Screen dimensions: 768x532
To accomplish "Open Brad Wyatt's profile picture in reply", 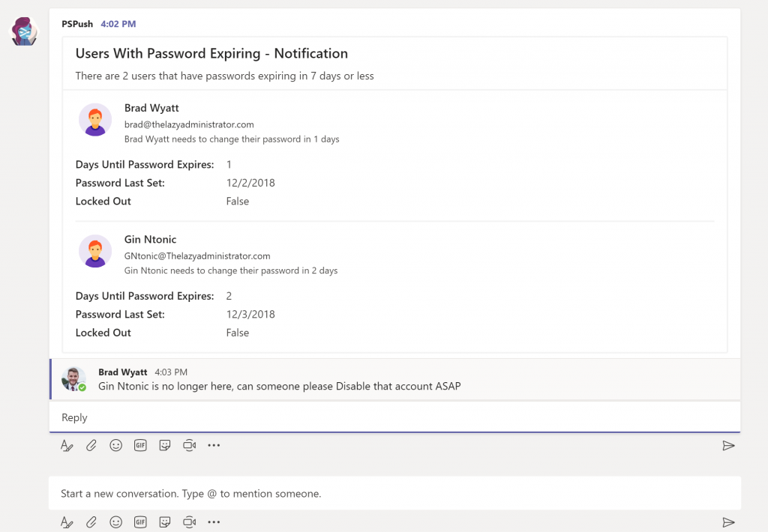I will coord(73,379).
